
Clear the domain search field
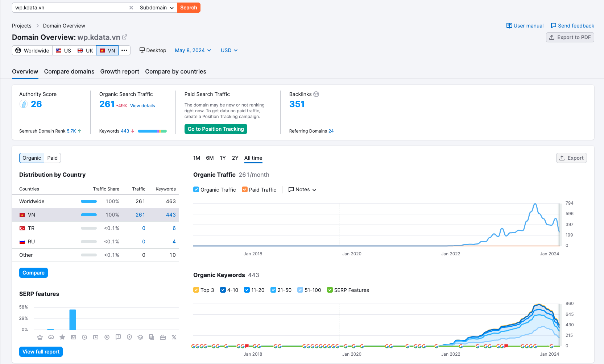(131, 8)
